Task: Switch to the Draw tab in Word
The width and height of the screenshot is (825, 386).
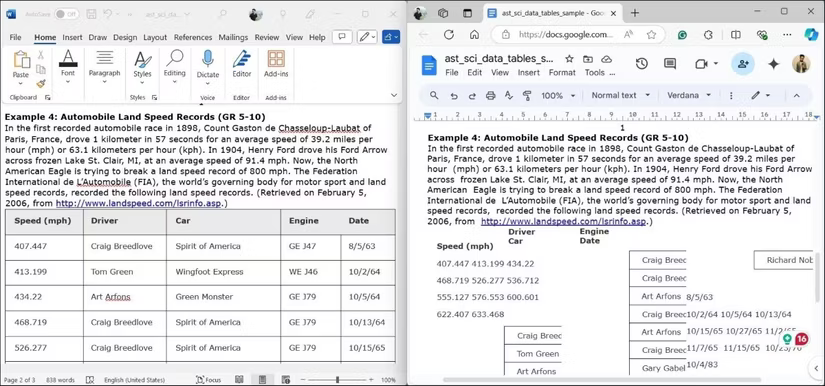Action: (97, 37)
